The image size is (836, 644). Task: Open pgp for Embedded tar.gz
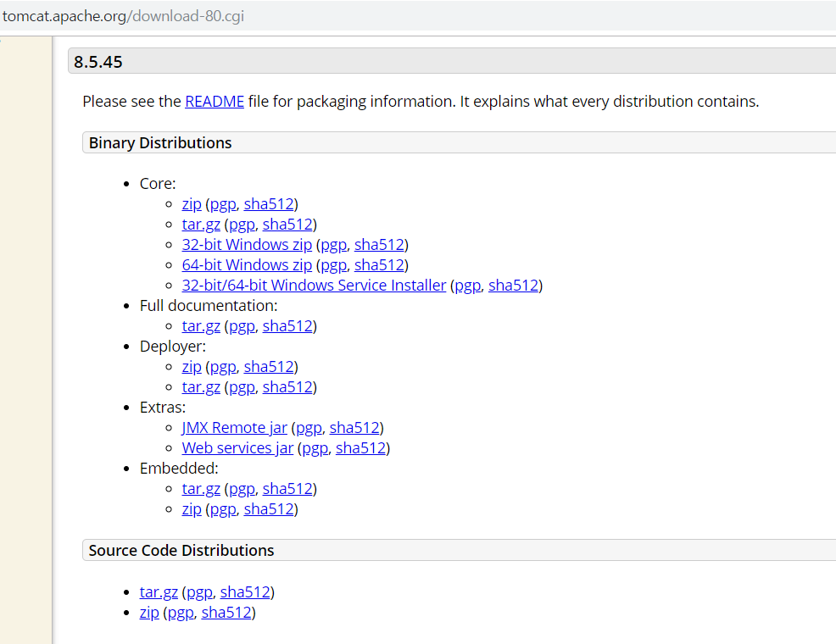pyautogui.click(x=242, y=488)
